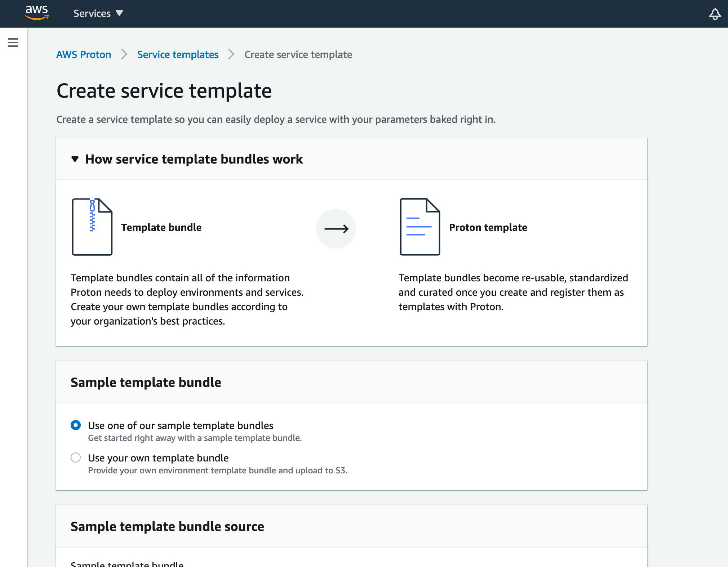Click the AWS logo
728x567 pixels.
pyautogui.click(x=37, y=13)
